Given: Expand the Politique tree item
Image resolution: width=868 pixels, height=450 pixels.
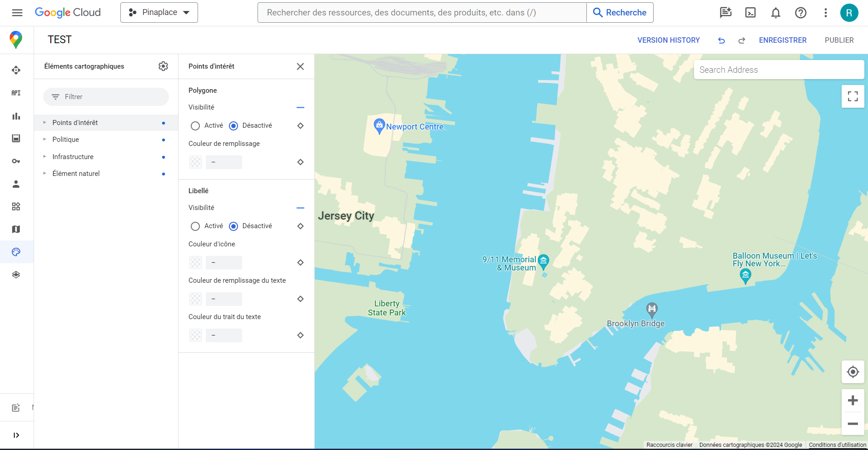Looking at the screenshot, I should pyautogui.click(x=45, y=140).
